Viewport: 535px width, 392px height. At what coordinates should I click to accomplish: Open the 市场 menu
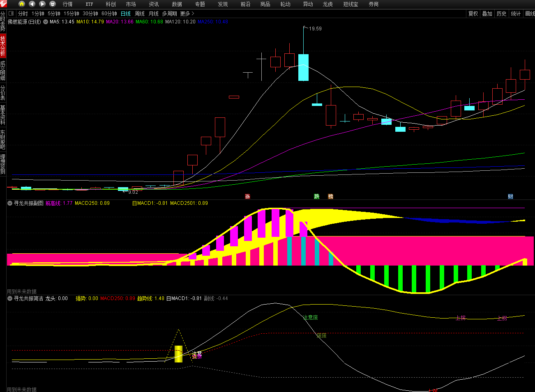[131, 4]
